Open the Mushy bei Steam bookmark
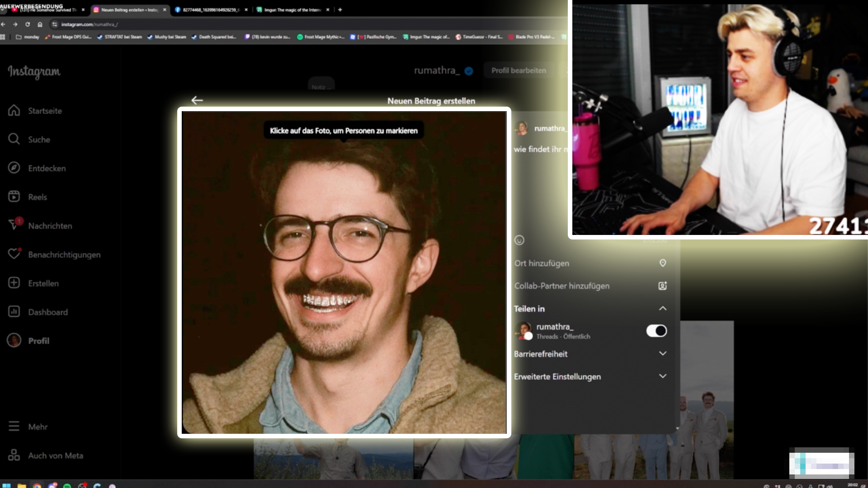Viewport: 868px width, 488px height. 167,37
